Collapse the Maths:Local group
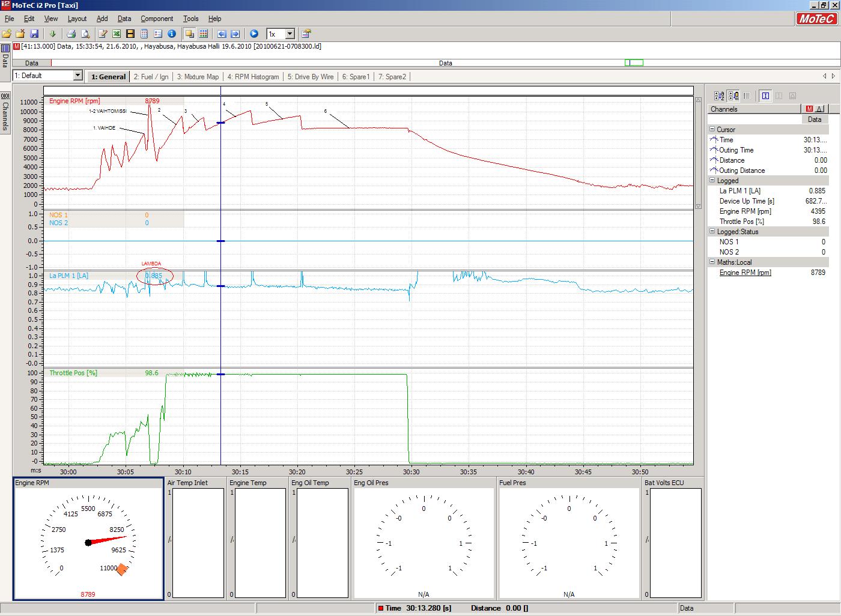 [712, 262]
